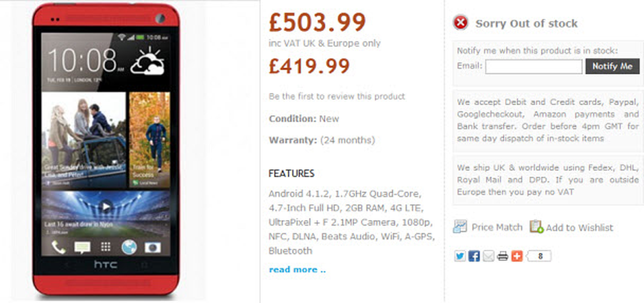
Task: Click the FEATURES heading
Action: [291, 174]
